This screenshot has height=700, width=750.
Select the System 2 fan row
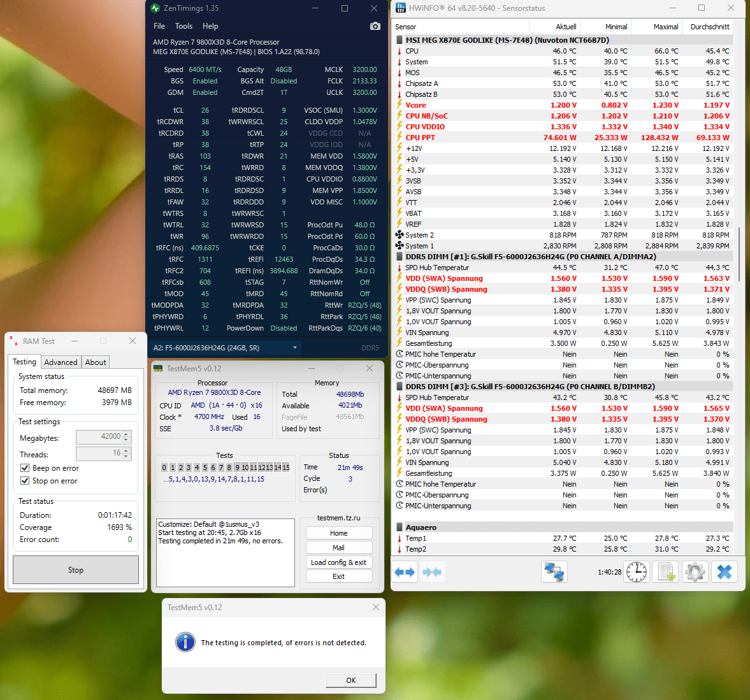pos(563,235)
